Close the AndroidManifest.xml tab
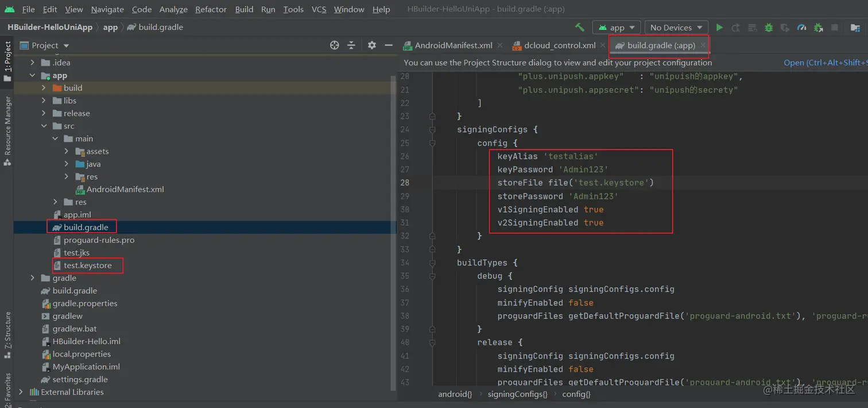The width and height of the screenshot is (868, 408). [500, 45]
